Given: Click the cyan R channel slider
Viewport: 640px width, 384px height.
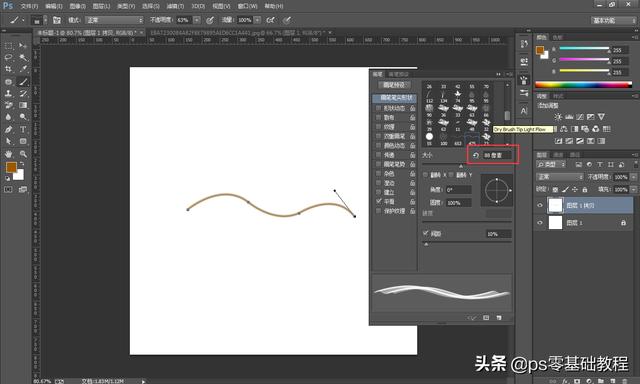Looking at the screenshot, I should (585, 49).
